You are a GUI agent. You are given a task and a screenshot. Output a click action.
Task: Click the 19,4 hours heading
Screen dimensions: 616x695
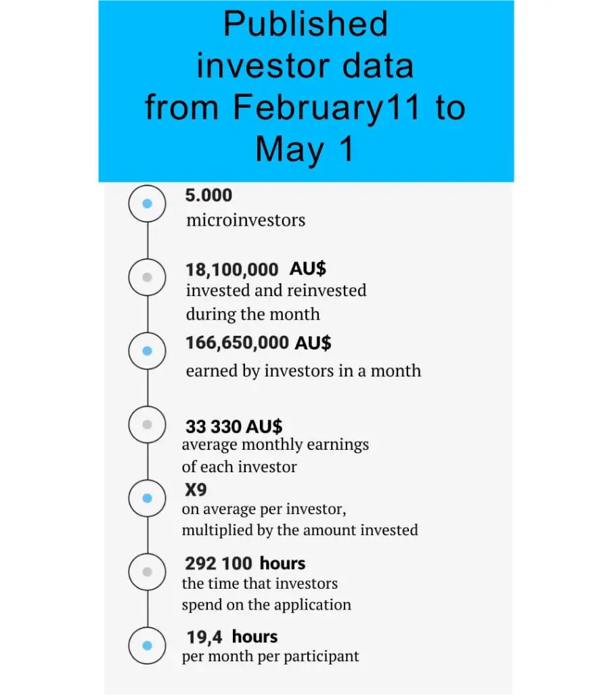tap(232, 637)
